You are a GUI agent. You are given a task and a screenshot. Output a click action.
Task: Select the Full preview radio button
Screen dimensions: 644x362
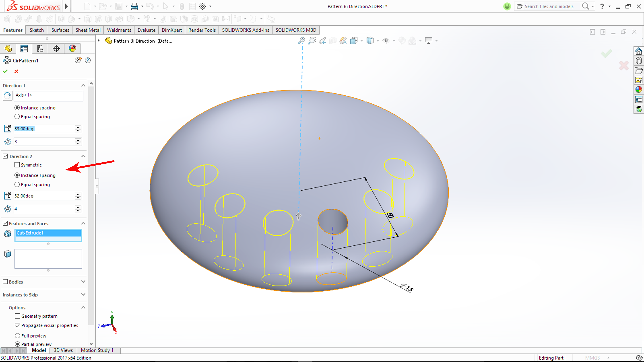tap(18, 336)
